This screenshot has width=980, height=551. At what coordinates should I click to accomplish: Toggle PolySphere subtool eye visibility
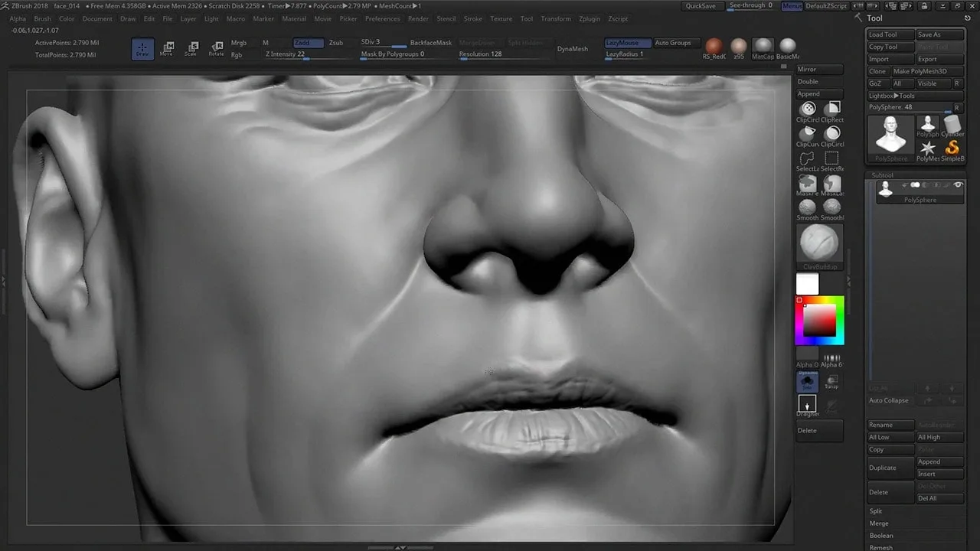click(958, 184)
